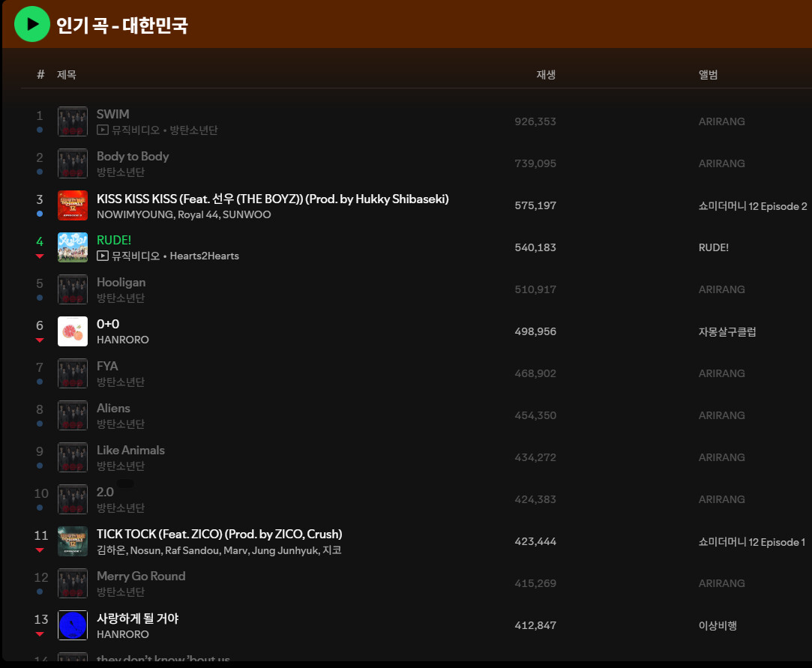Screen dimensions: 812x668
Task: Open the 0+0 grapefruit cover thumbnail
Action: (73, 331)
